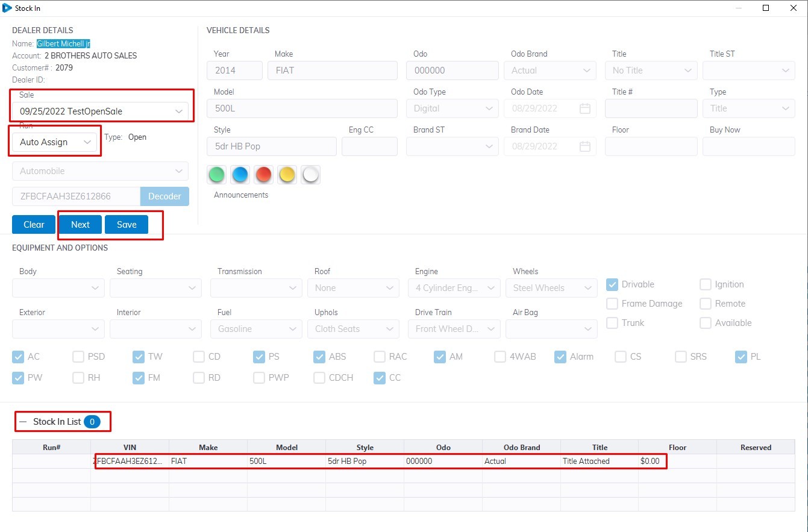Enable the Frame Damage checkbox
This screenshot has height=532, width=808.
(612, 304)
